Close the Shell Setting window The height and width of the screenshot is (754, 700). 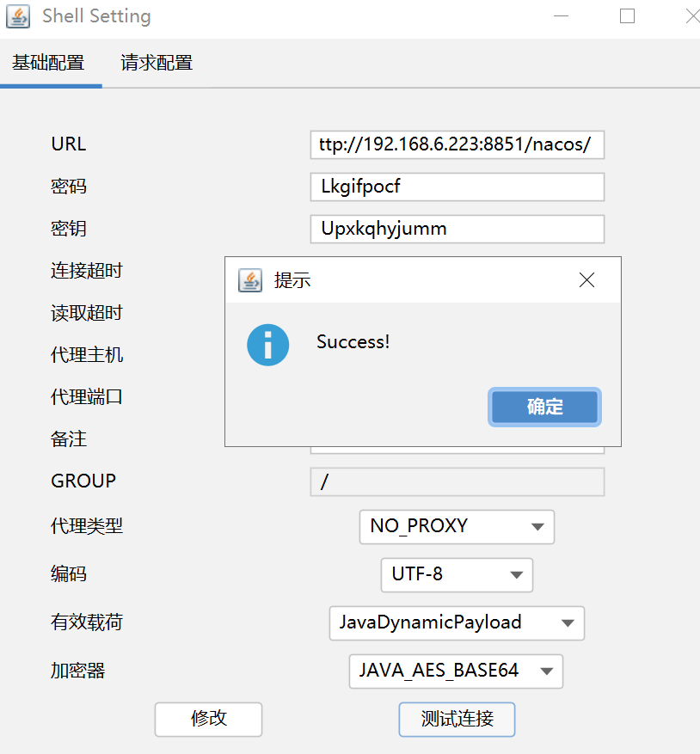pos(693,16)
